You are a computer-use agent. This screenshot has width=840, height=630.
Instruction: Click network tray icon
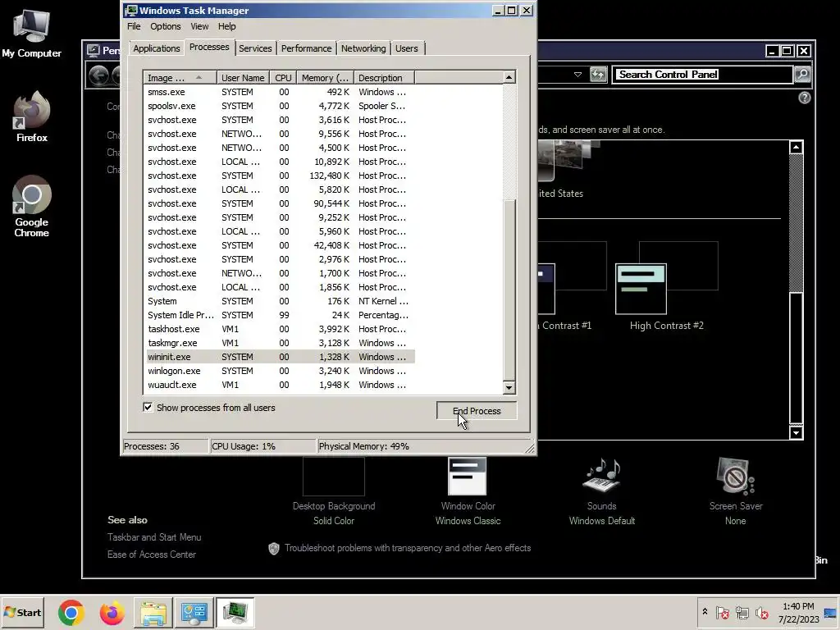742,612
